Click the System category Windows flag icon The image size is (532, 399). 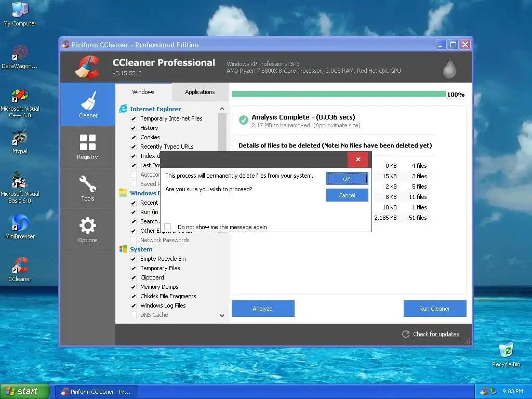click(x=123, y=249)
